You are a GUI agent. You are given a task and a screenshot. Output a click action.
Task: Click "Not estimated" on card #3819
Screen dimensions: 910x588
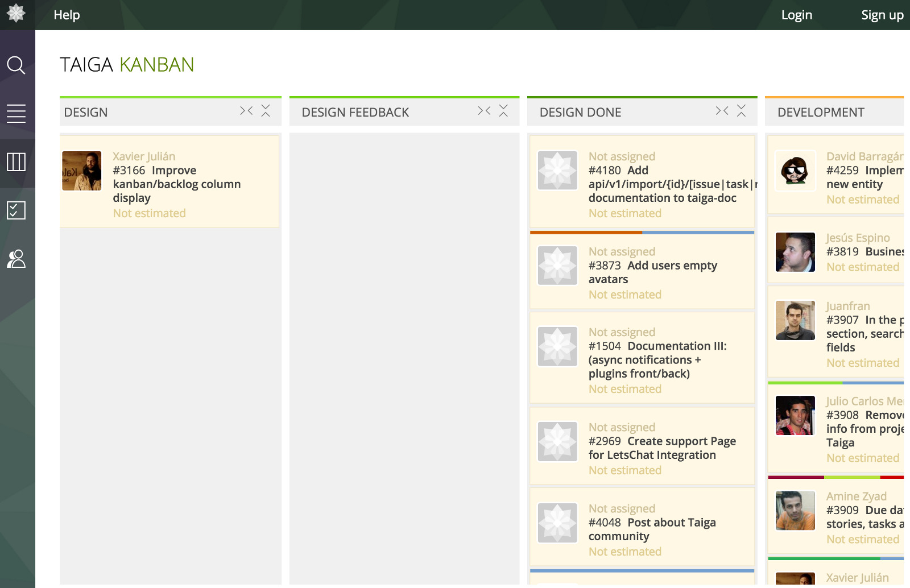[863, 267]
